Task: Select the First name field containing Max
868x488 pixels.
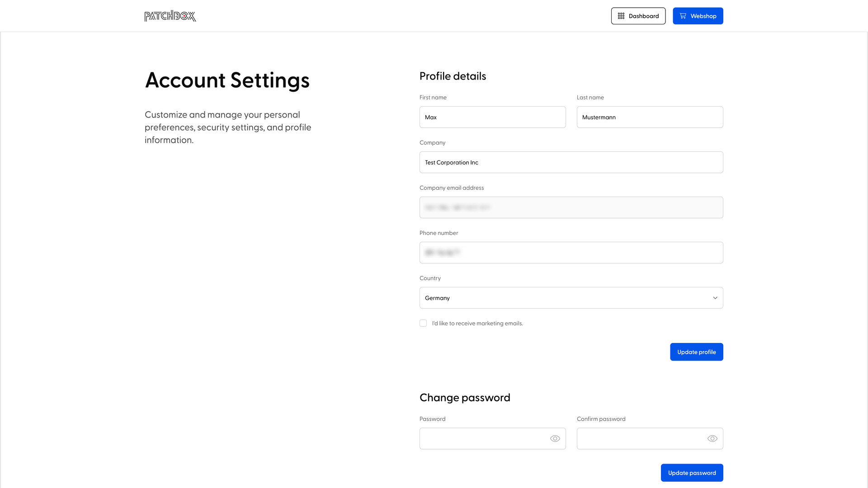Action: click(x=492, y=117)
